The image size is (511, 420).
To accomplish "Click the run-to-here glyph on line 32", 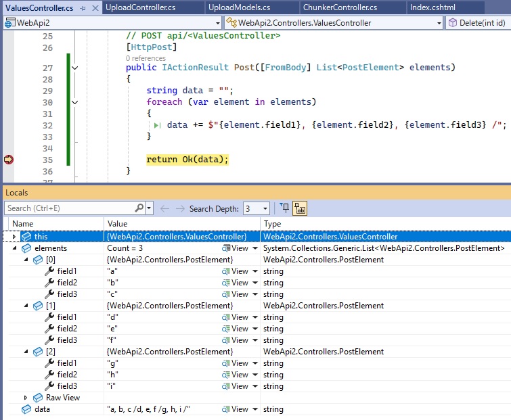I will 158,125.
